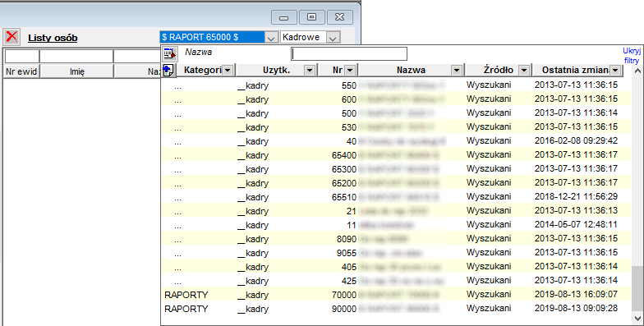This screenshot has height=326, width=644.
Task: Open the Uzytk. column filter dropdown
Action: point(310,71)
